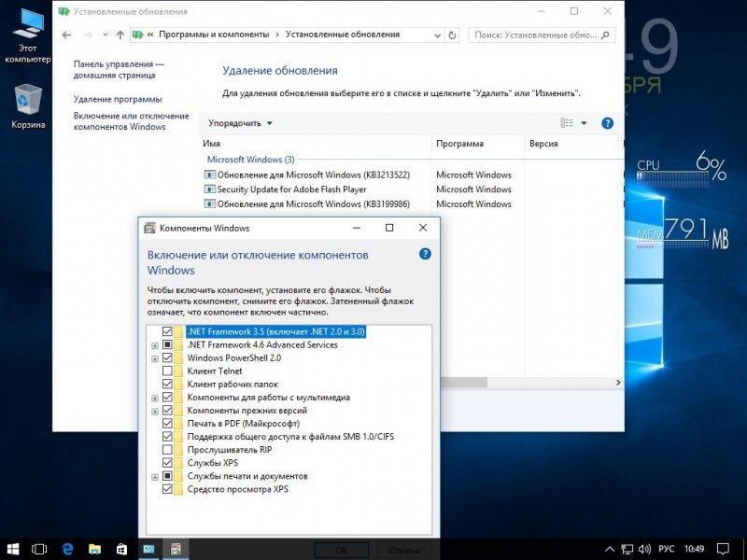Enable Прослушиватель RIP checkbox

[x=167, y=449]
